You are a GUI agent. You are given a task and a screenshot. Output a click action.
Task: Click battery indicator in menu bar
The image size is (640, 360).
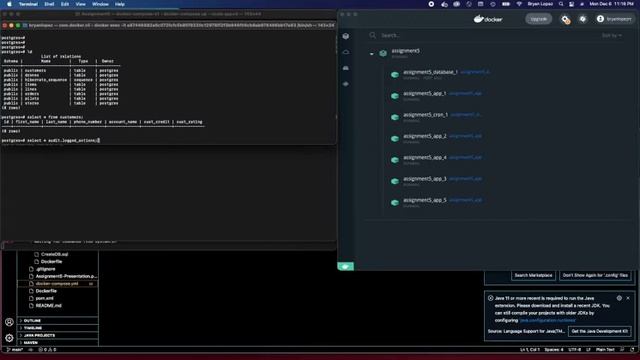pos(506,4)
